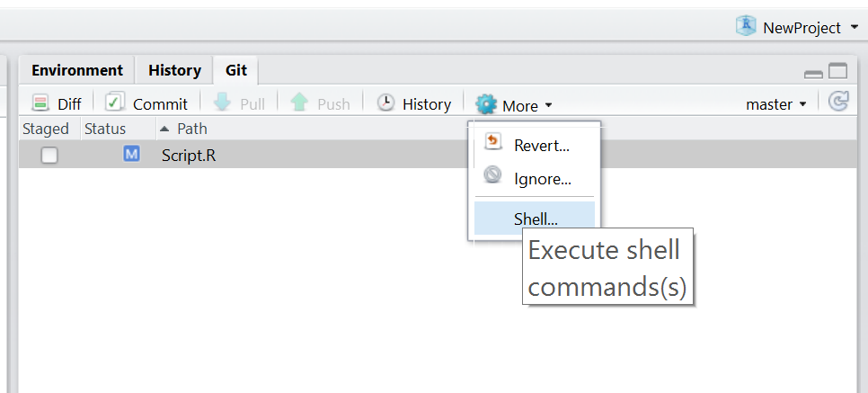Switch to the History tab
This screenshot has height=393, width=868.
pos(174,70)
